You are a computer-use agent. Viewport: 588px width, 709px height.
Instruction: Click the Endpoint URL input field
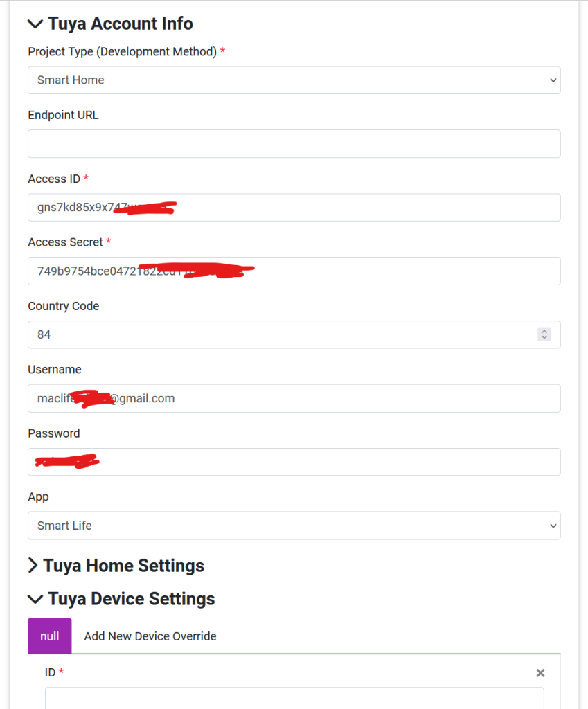coord(294,144)
